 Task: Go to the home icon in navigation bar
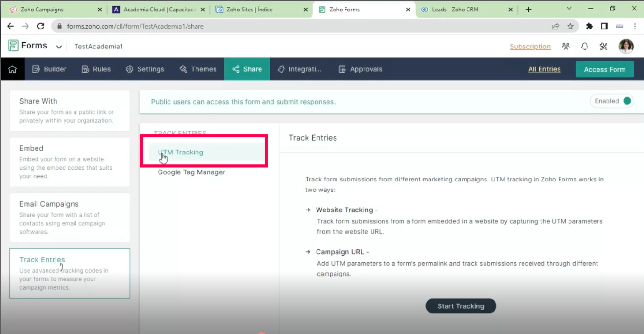(12, 69)
